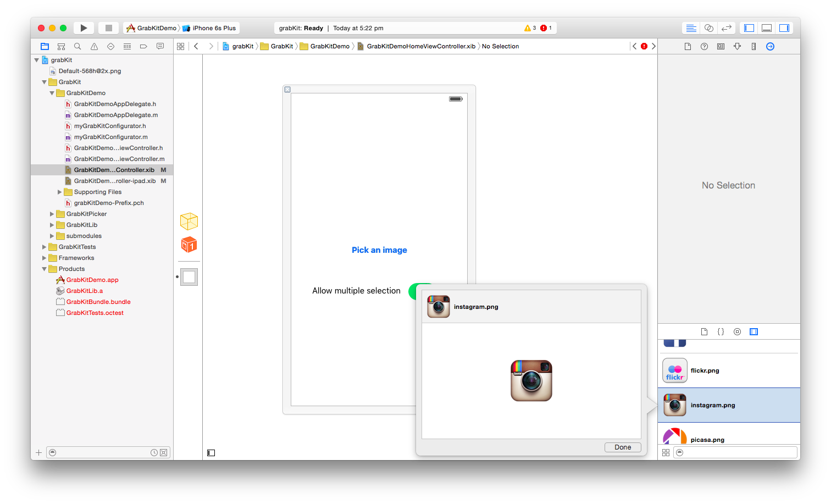831x504 pixels.
Task: Click the media library filter field
Action: 735,452
